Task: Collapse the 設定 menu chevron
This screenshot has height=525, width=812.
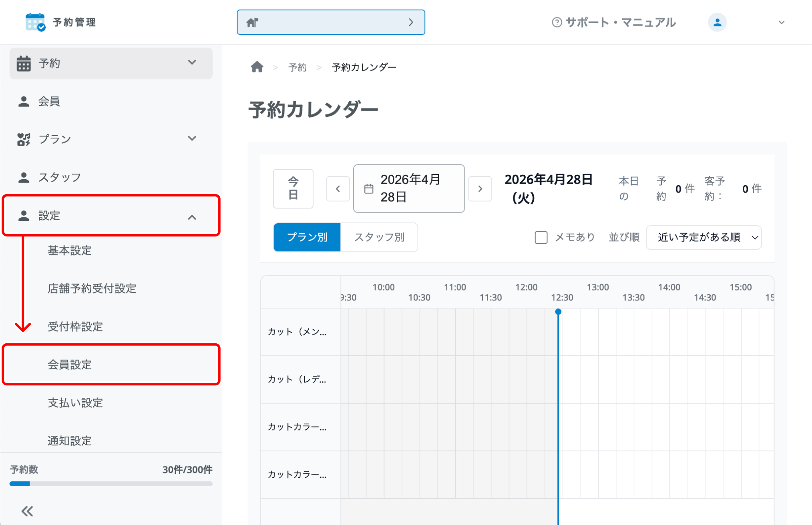Action: point(192,217)
